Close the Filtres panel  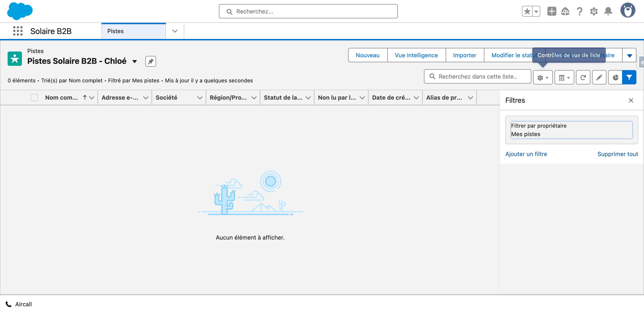[631, 100]
